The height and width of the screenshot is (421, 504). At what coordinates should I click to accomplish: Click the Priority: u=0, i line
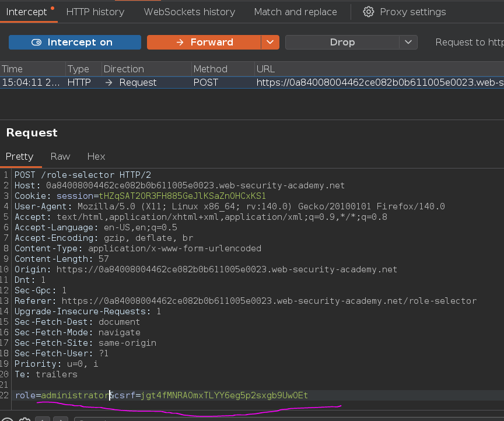pyautogui.click(x=56, y=364)
